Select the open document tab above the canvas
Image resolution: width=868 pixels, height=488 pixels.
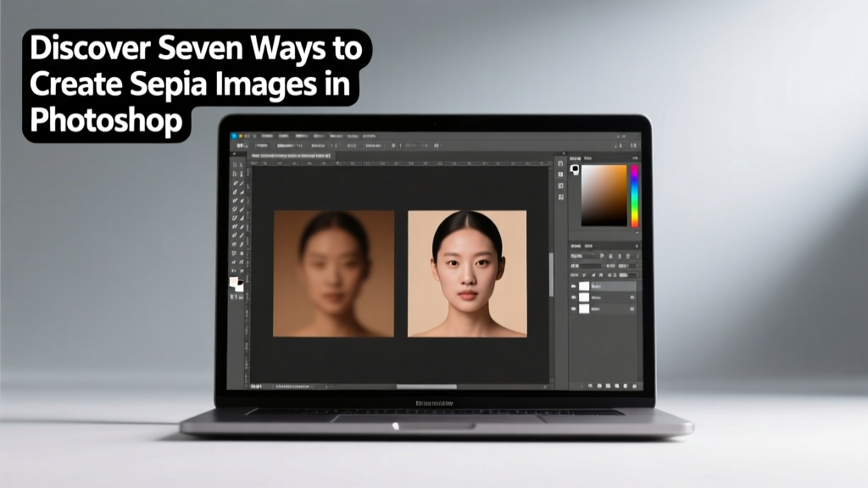[x=292, y=156]
